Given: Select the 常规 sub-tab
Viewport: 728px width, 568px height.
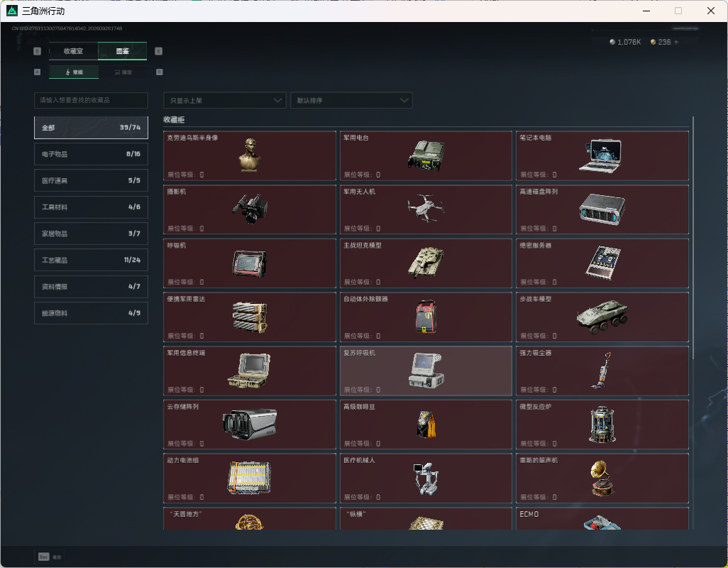Looking at the screenshot, I should point(74,72).
